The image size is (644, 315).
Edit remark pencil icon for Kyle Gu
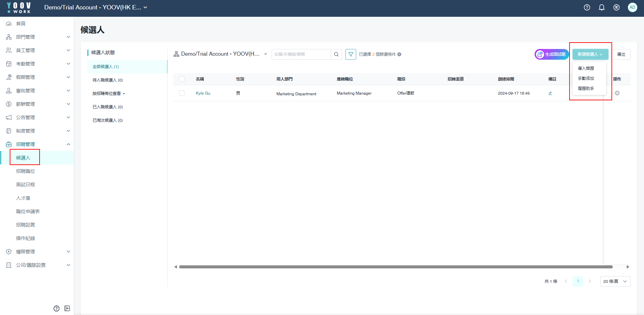[x=550, y=93]
